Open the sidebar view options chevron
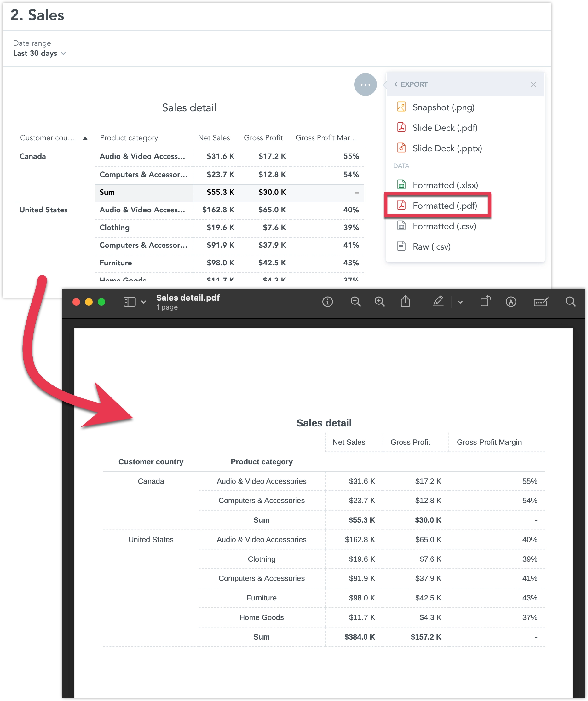588x701 pixels. pyautogui.click(x=144, y=301)
